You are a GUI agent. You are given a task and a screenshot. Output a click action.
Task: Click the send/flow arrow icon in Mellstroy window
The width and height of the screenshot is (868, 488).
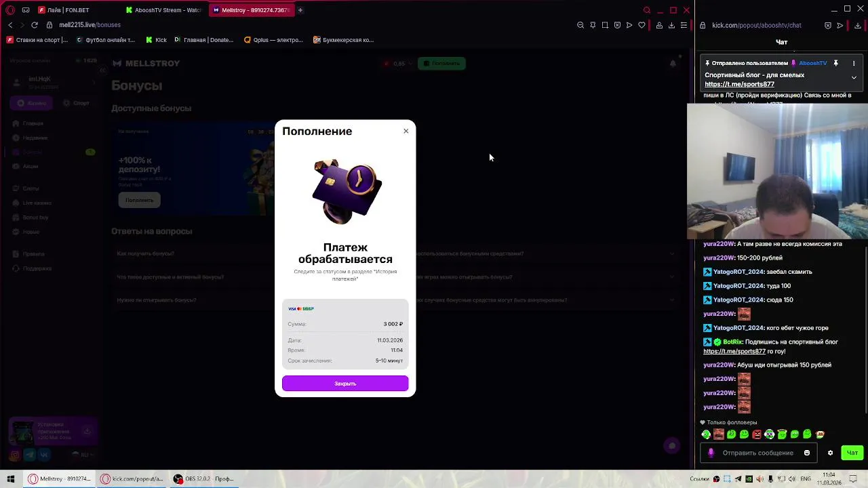coord(629,25)
